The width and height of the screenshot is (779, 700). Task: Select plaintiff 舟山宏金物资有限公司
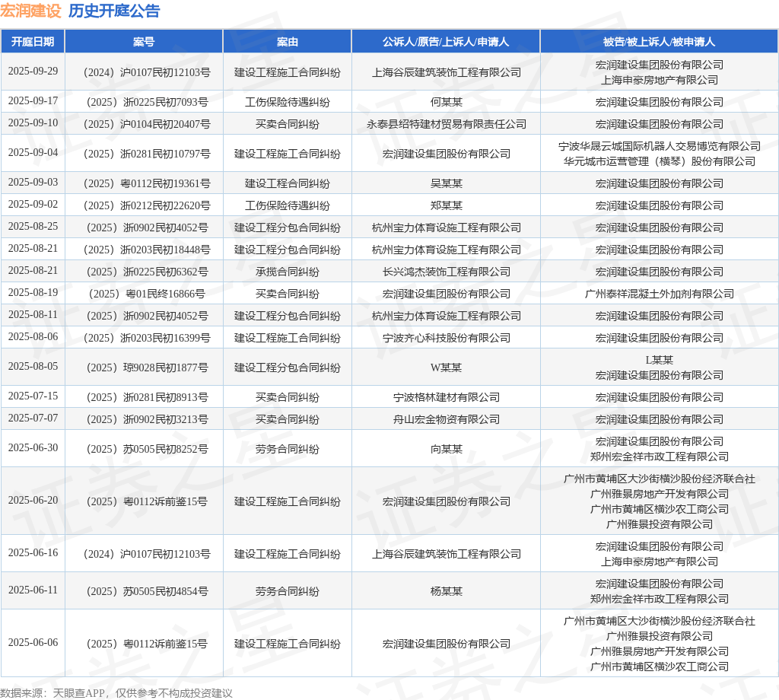tap(446, 420)
